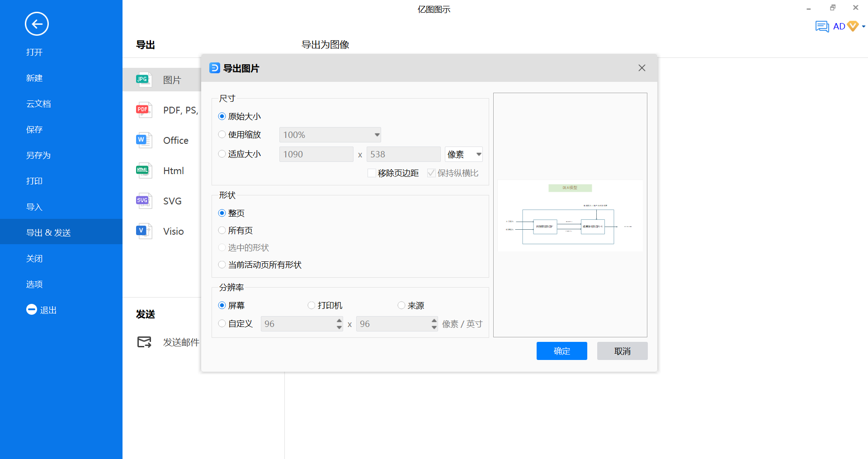Click the width field showing 1090

(x=316, y=154)
